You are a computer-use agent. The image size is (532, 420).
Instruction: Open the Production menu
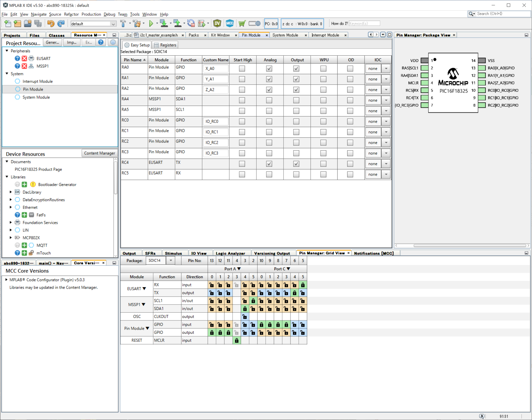pos(91,14)
